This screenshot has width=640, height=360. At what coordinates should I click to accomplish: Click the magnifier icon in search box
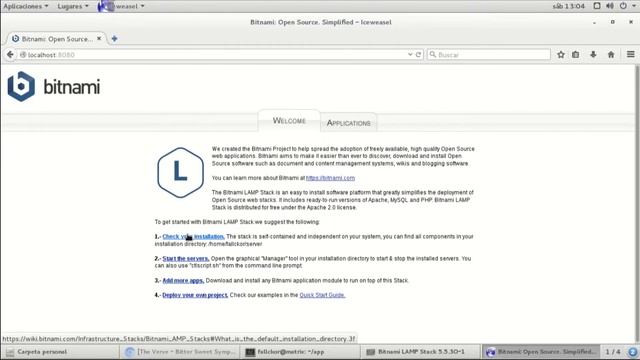(x=433, y=54)
